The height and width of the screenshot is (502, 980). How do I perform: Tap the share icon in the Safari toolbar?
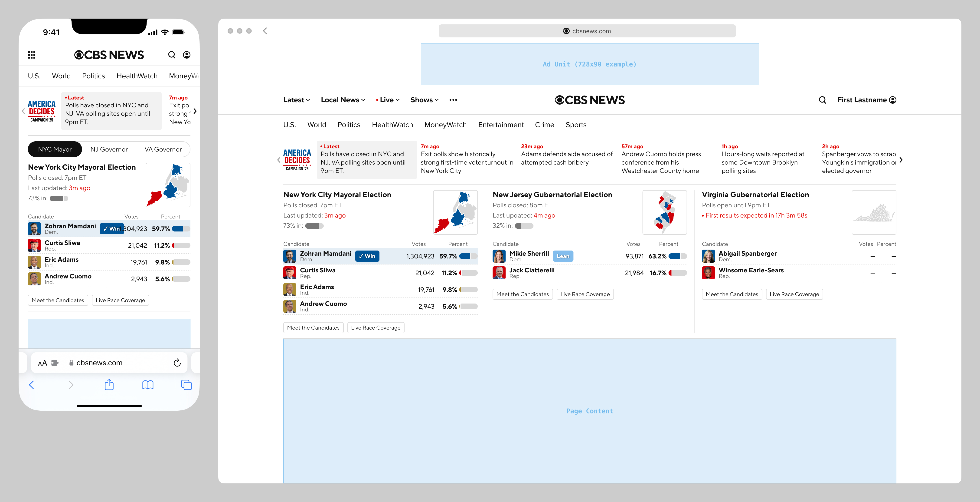(109, 385)
